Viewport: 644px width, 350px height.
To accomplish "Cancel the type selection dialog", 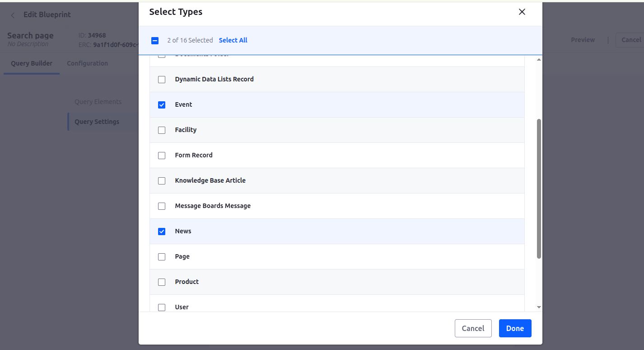I will [x=473, y=328].
